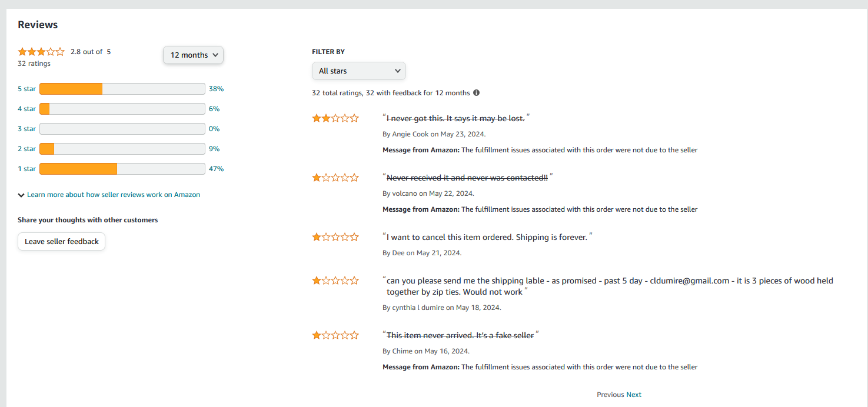This screenshot has width=868, height=407.
Task: Click the star rating on volcano's review
Action: (x=335, y=178)
